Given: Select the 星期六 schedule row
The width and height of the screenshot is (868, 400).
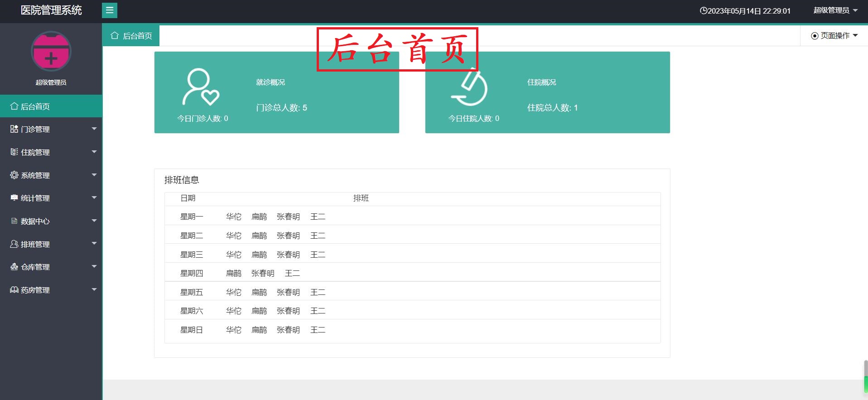Looking at the screenshot, I should [412, 311].
